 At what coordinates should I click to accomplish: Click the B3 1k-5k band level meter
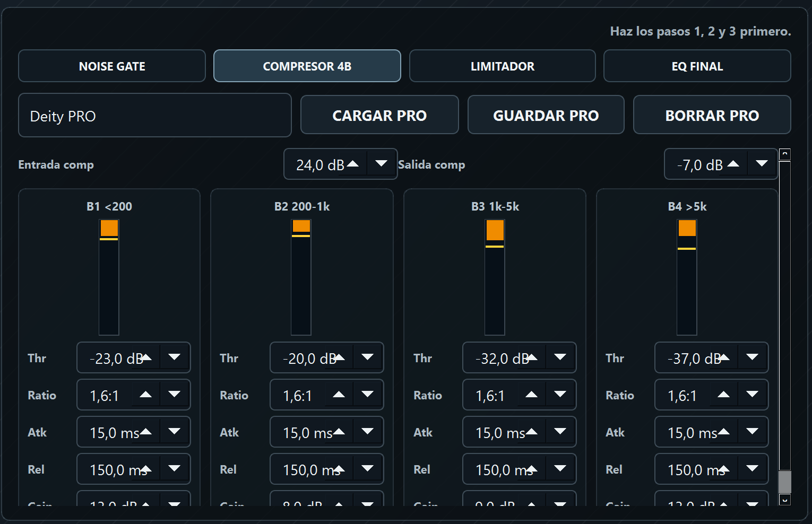[x=495, y=277]
